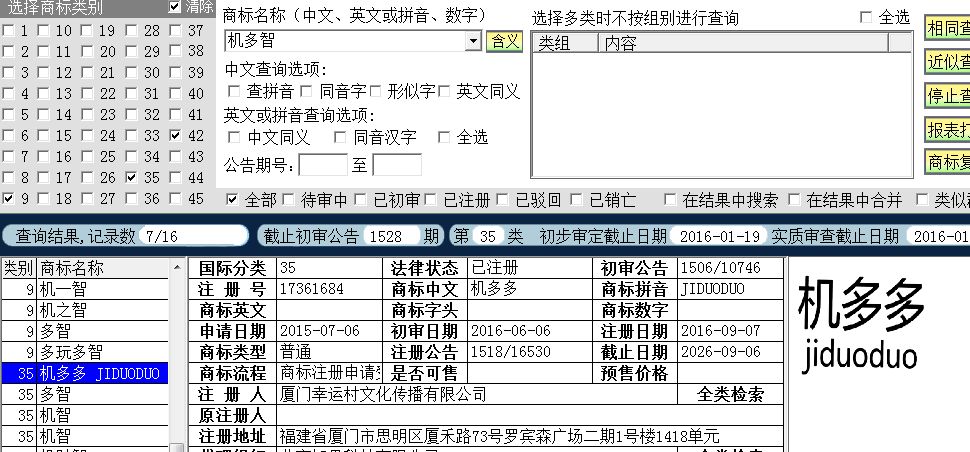Select result row 机多多 JIDUODUO
The image size is (970, 452).
pos(85,373)
